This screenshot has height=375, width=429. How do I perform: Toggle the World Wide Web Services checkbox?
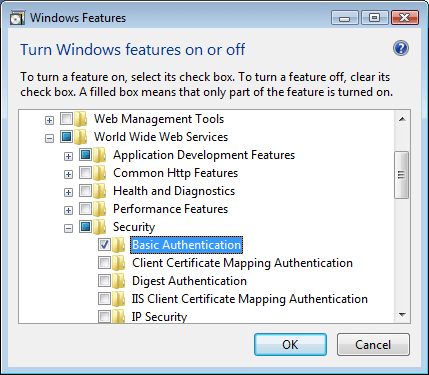coord(66,136)
